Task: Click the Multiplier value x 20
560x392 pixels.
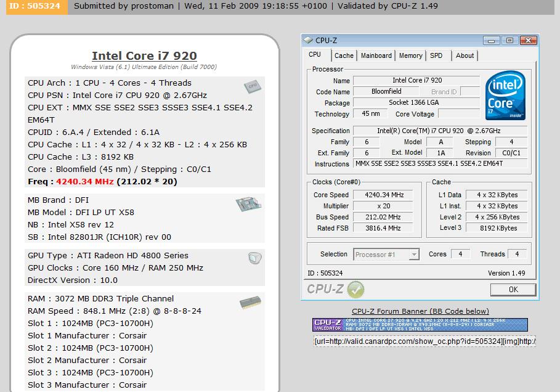Action: pos(383,206)
